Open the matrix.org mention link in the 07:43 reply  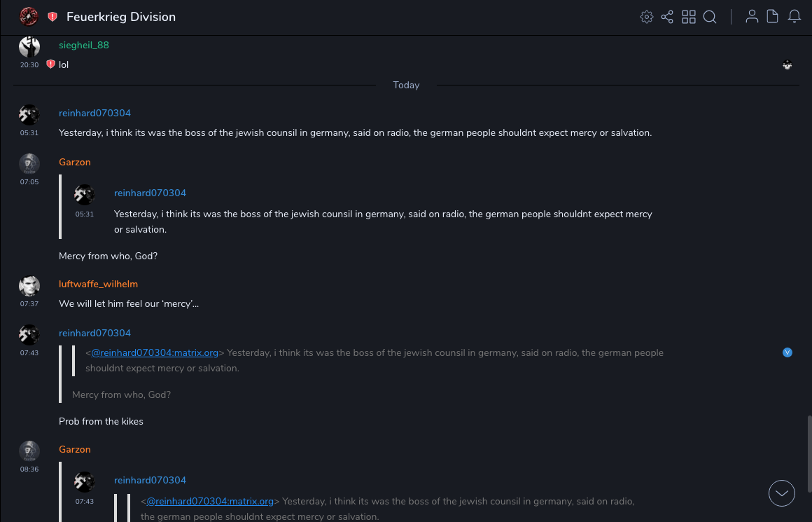coord(155,352)
